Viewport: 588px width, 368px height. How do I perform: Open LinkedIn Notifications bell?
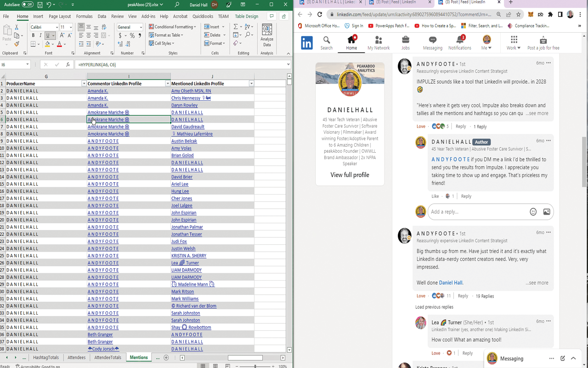tap(460, 43)
